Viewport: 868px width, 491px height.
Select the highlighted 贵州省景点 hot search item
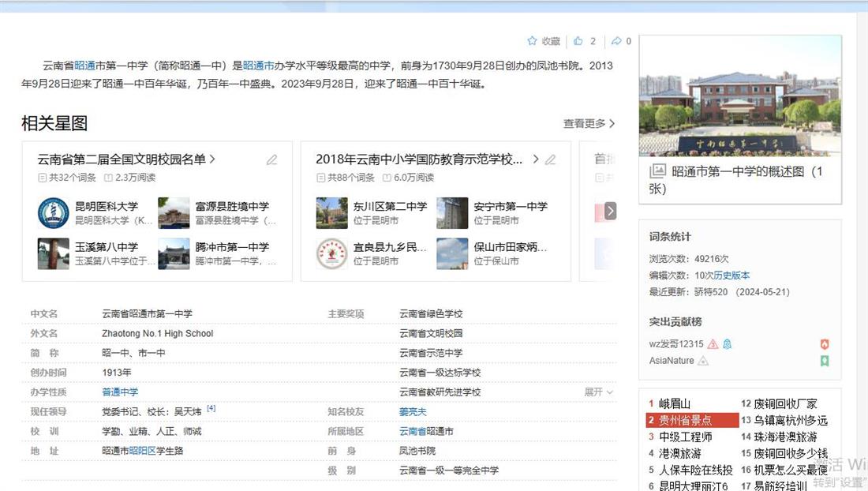pos(692,420)
